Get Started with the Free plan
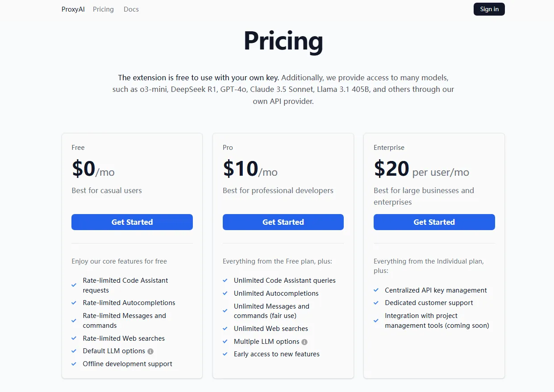The width and height of the screenshot is (554, 392). (x=132, y=222)
